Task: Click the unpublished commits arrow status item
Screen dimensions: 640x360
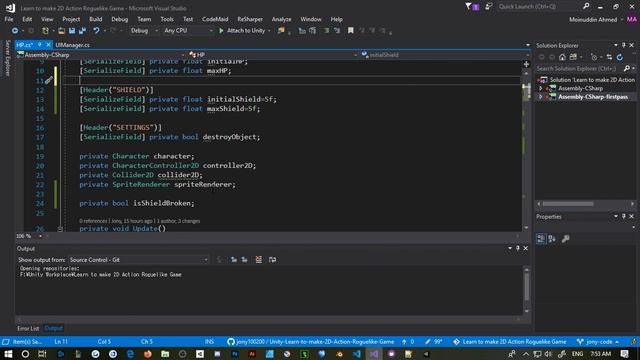Action: tap(408, 342)
